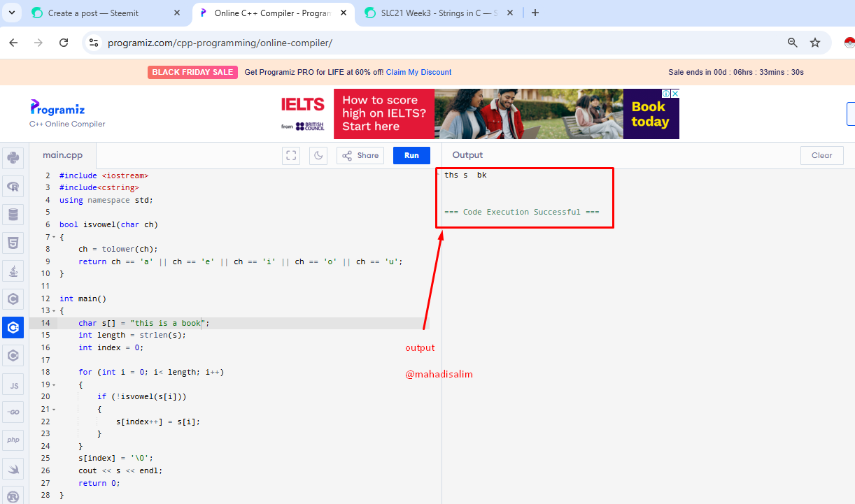The image size is (855, 504).
Task: Run the C++ code
Action: (411, 155)
